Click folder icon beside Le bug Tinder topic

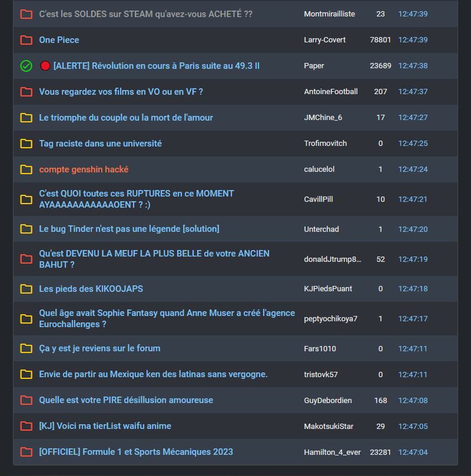[x=26, y=229]
